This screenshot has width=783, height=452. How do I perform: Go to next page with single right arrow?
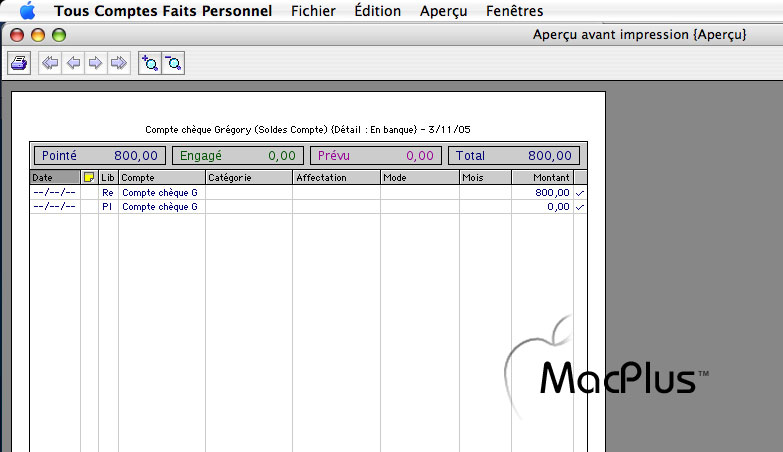tap(95, 63)
